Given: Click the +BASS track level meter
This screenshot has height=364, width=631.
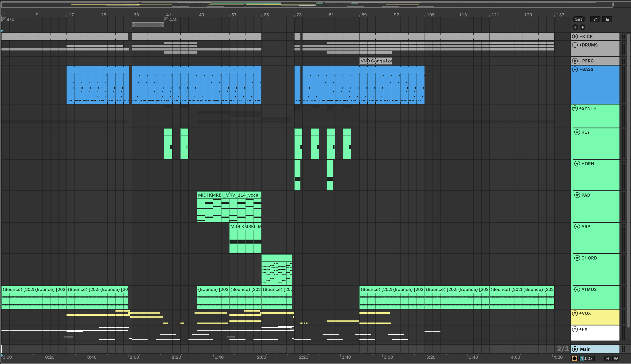Looking at the screenshot, I should click(624, 85).
